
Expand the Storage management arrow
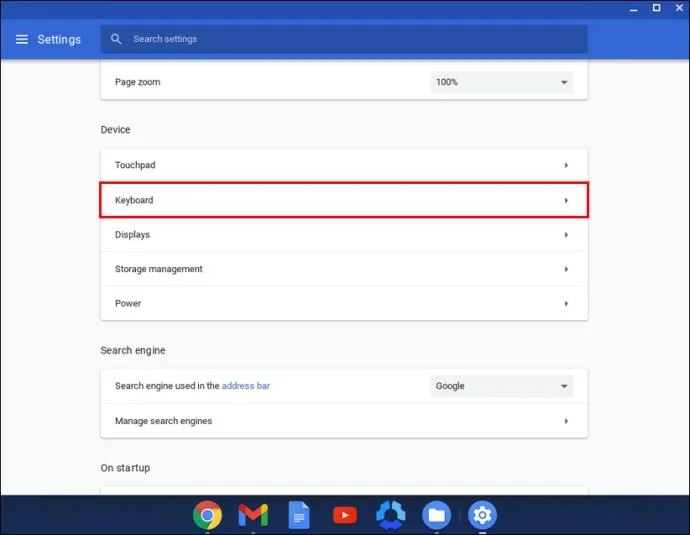(x=566, y=269)
